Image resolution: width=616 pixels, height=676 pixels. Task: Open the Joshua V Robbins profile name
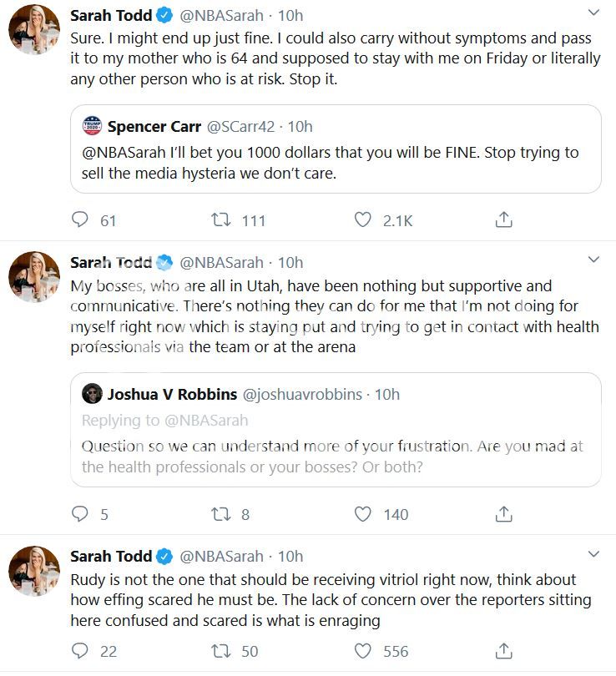[x=169, y=394]
